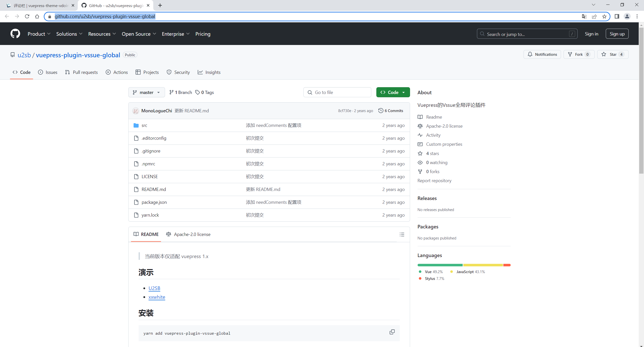This screenshot has width=644, height=347.
Task: Click the fork icon beside 0 forks
Action: (x=420, y=172)
